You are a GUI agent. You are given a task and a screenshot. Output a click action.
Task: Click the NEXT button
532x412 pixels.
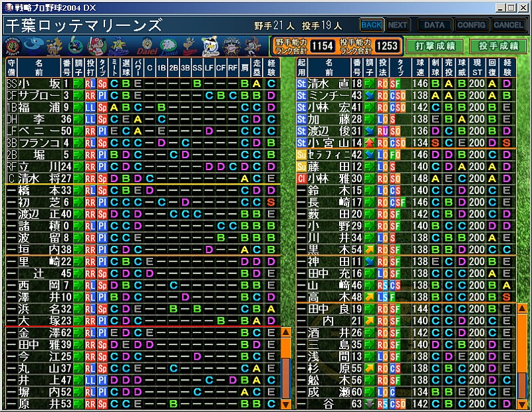(397, 25)
